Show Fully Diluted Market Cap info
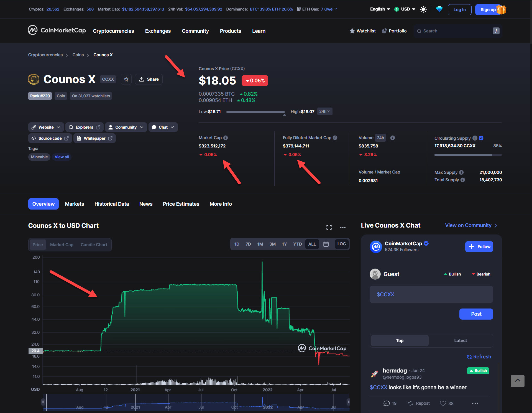This screenshot has width=532, height=413. tap(335, 138)
